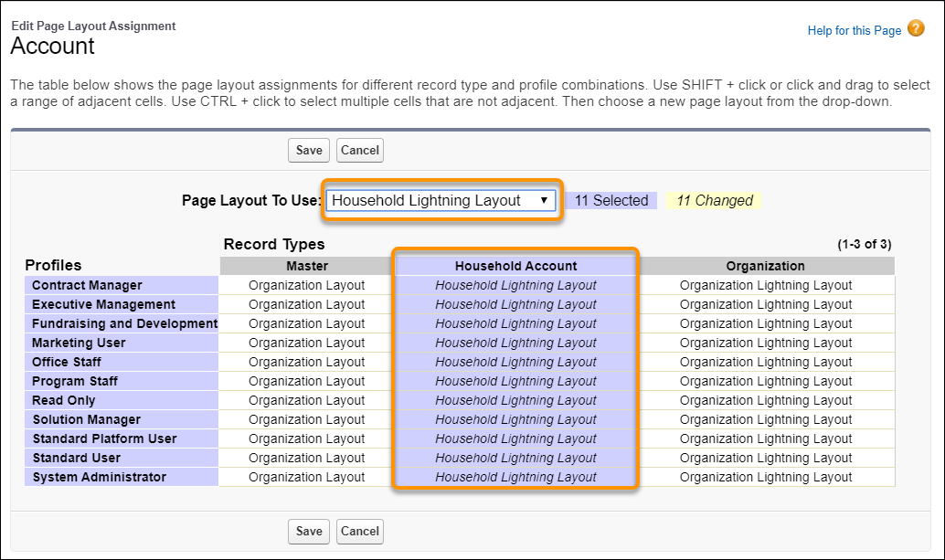Select the Master column header
The height and width of the screenshot is (560, 945).
pyautogui.click(x=307, y=266)
